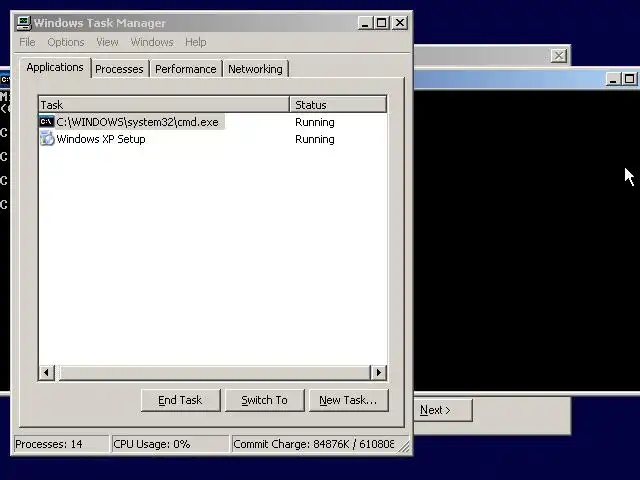Screen dimensions: 640x480
Task: Click the Commit Charge status entry
Action: [x=313, y=444]
